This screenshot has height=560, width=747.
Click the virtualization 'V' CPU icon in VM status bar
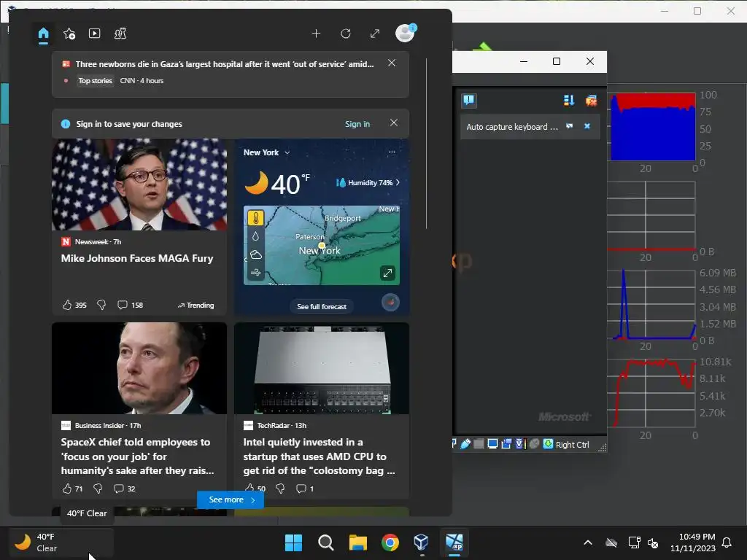click(519, 444)
